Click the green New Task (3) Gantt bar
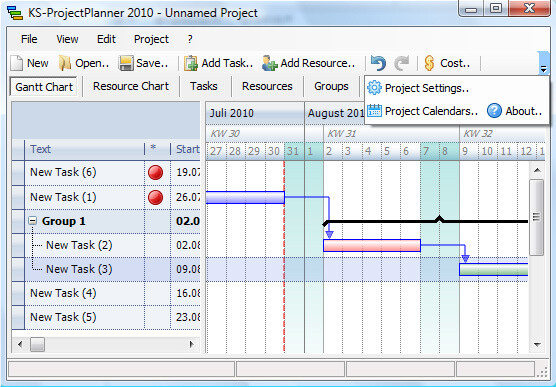 click(494, 270)
